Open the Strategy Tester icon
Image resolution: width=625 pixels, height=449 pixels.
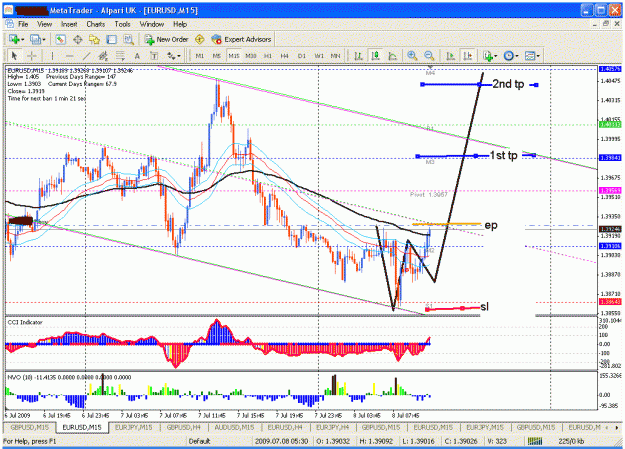coord(128,39)
